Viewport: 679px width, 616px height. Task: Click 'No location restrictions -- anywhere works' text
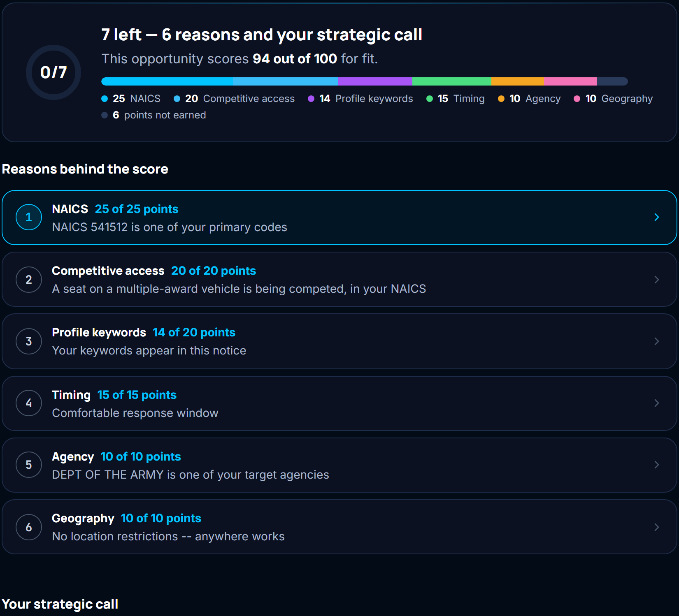click(x=168, y=536)
